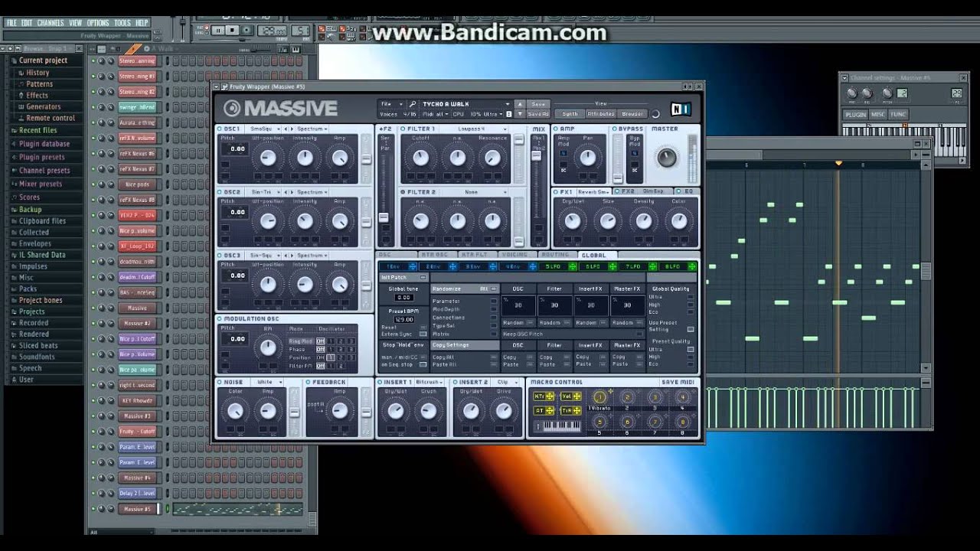This screenshot has height=551, width=980.
Task: Switch to Attributes view in Massive
Action: [x=601, y=114]
